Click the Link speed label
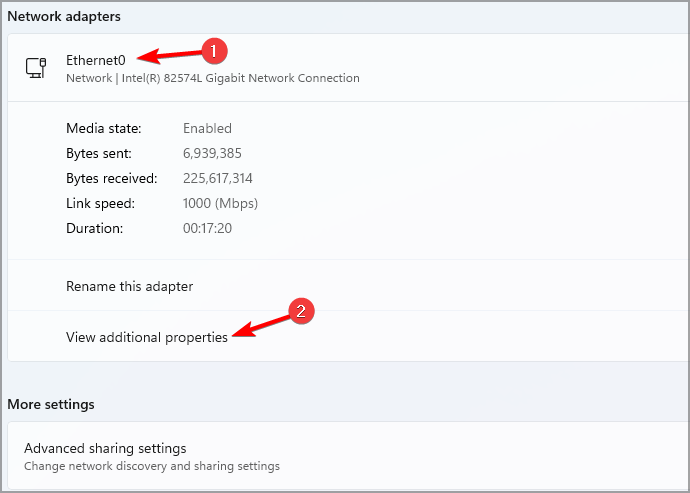Image resolution: width=690 pixels, height=493 pixels. 100,203
